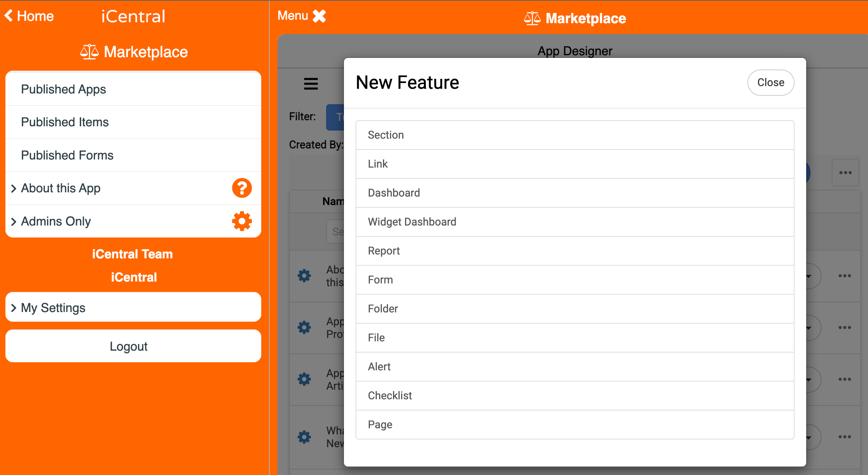Click the Marketplace scales icon in the header
Image resolution: width=868 pixels, height=475 pixels.
533,18
